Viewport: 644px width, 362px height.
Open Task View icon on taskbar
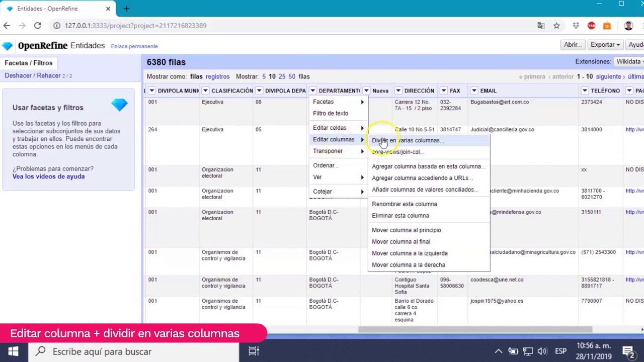coord(254,351)
